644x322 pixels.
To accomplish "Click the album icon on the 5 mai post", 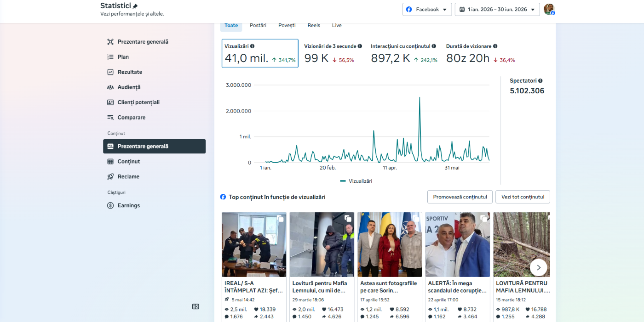I will point(280,219).
